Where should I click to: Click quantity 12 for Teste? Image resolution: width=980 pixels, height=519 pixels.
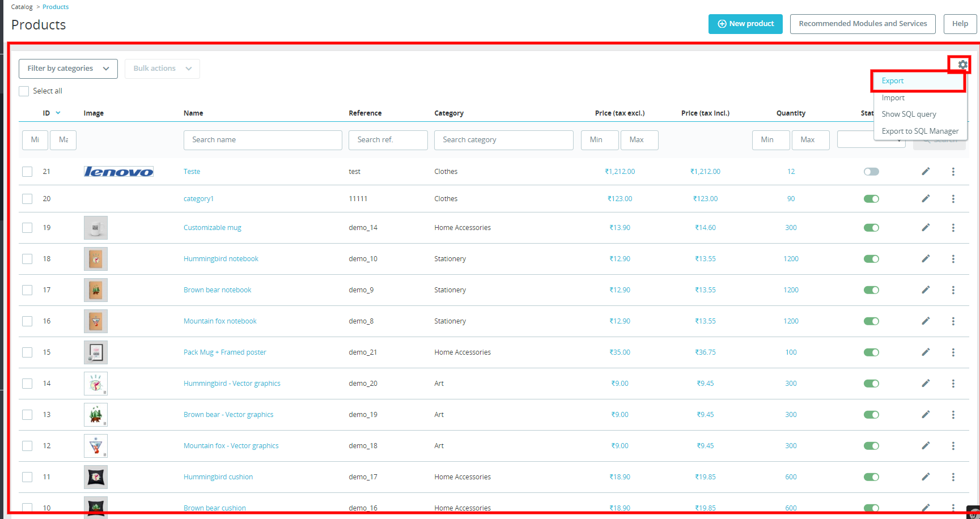coord(791,172)
